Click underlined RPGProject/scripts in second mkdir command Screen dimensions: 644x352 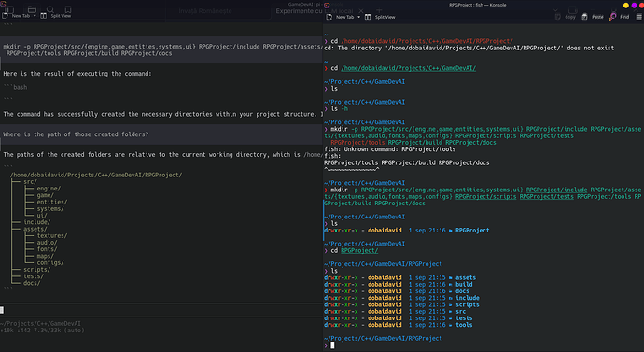[485, 197]
